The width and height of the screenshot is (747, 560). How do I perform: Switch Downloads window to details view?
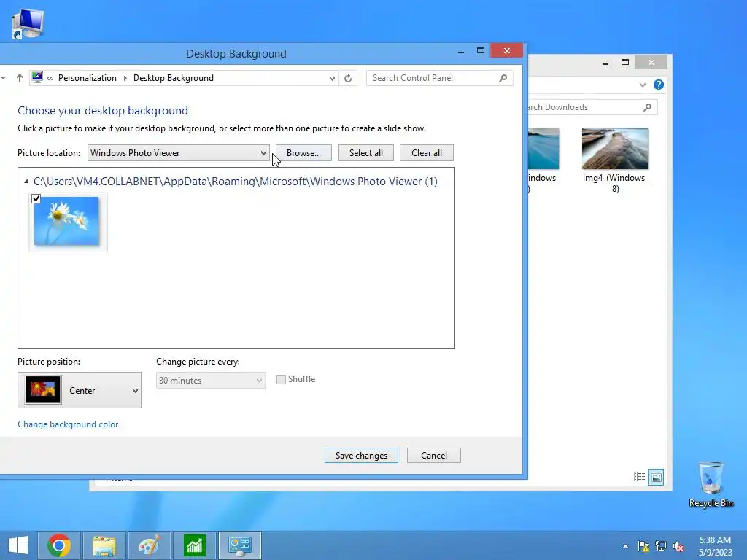[x=639, y=477]
